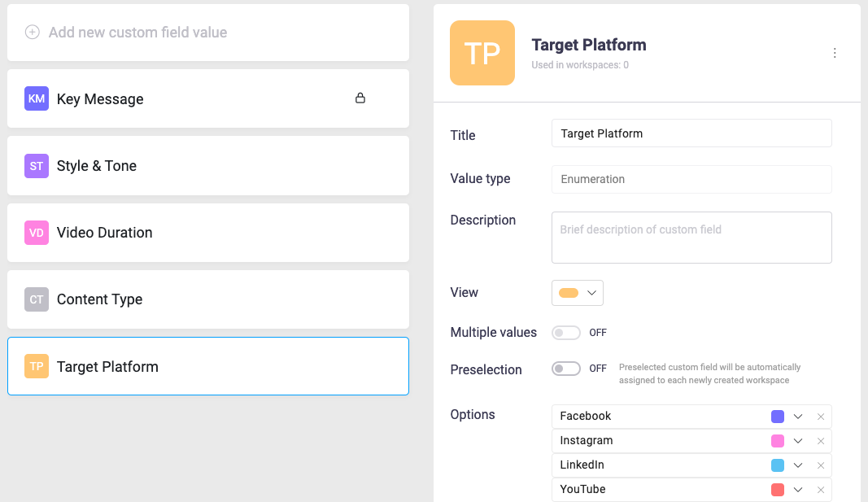Viewport: 868px width, 502px height.
Task: Open the Video Duration custom field
Action: click(x=208, y=233)
